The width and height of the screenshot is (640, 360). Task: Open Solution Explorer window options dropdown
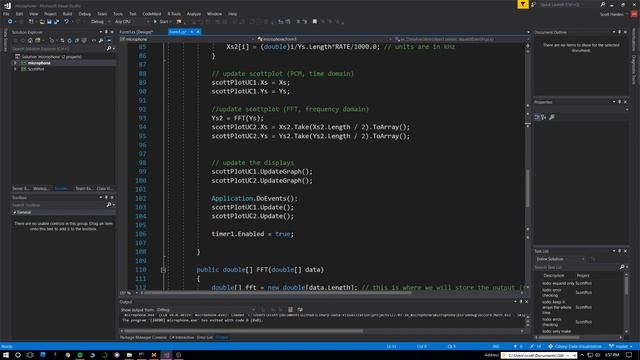[x=101, y=32]
